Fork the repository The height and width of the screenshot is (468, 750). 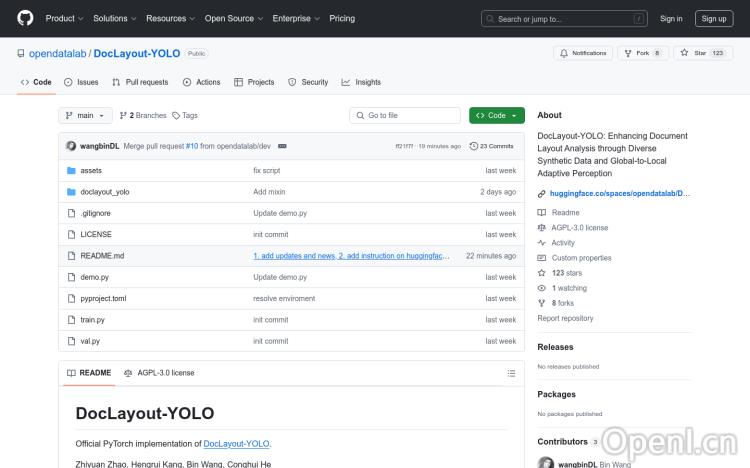pos(642,53)
